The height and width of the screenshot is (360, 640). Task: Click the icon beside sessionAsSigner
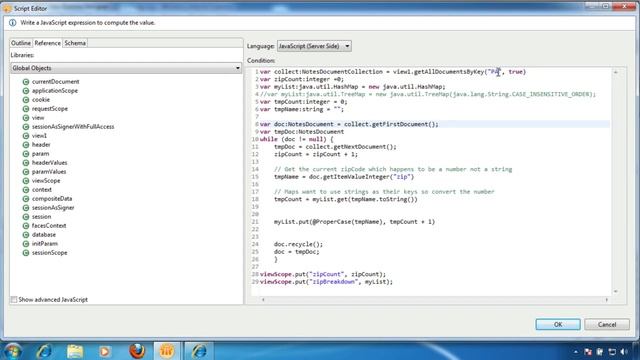(26, 207)
